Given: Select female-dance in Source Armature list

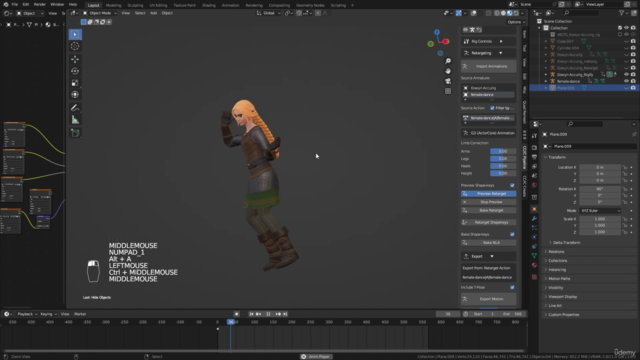Looking at the screenshot, I should (489, 95).
